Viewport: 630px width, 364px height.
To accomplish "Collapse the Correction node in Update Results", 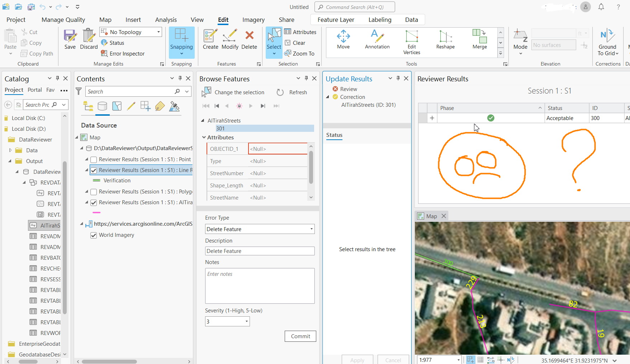I will (327, 97).
